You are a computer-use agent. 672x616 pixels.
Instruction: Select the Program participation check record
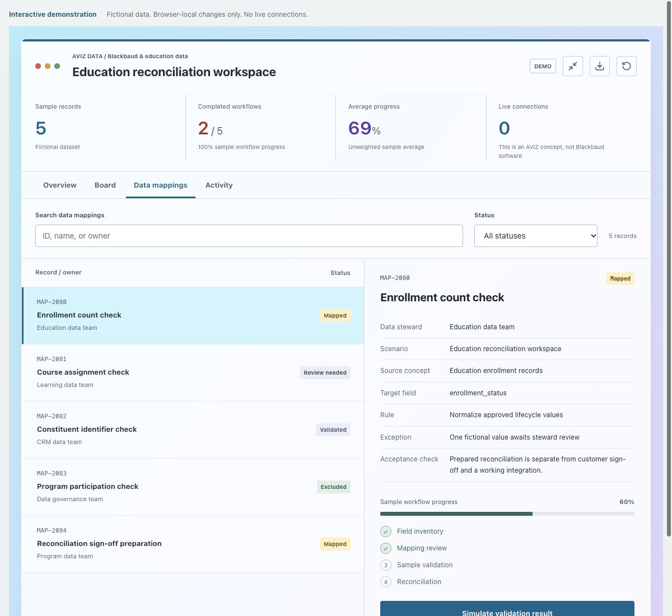tap(193, 487)
